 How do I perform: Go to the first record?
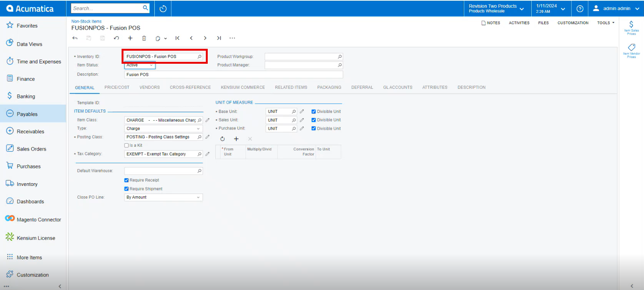click(177, 38)
